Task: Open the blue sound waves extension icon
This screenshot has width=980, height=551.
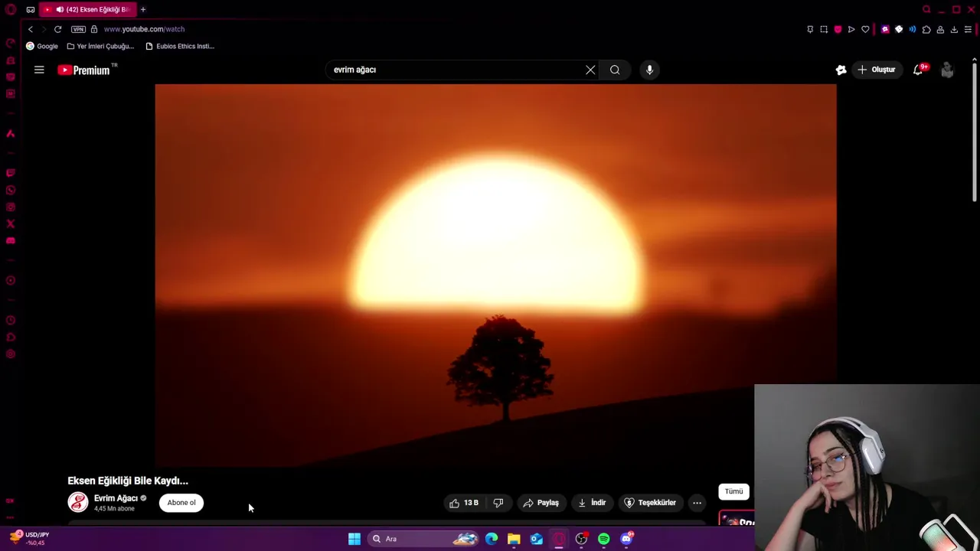Action: [x=913, y=29]
